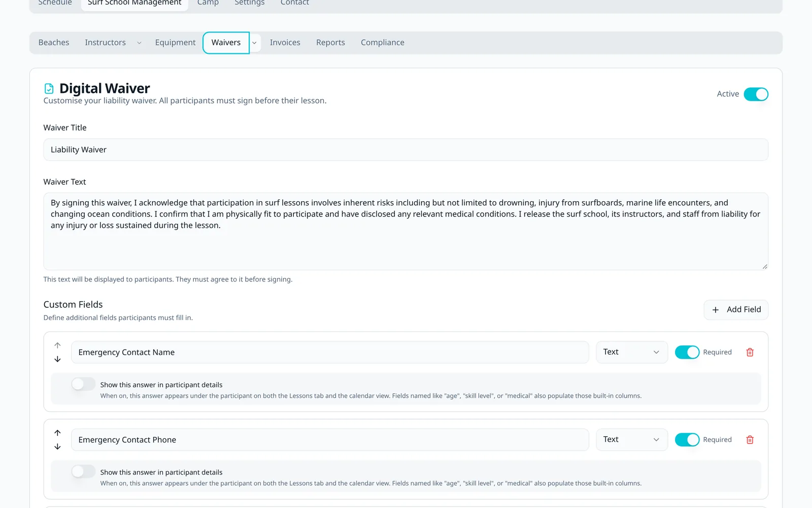This screenshot has height=508, width=812.
Task: Open type dropdown for Emergency Contact Name
Action: point(632,352)
